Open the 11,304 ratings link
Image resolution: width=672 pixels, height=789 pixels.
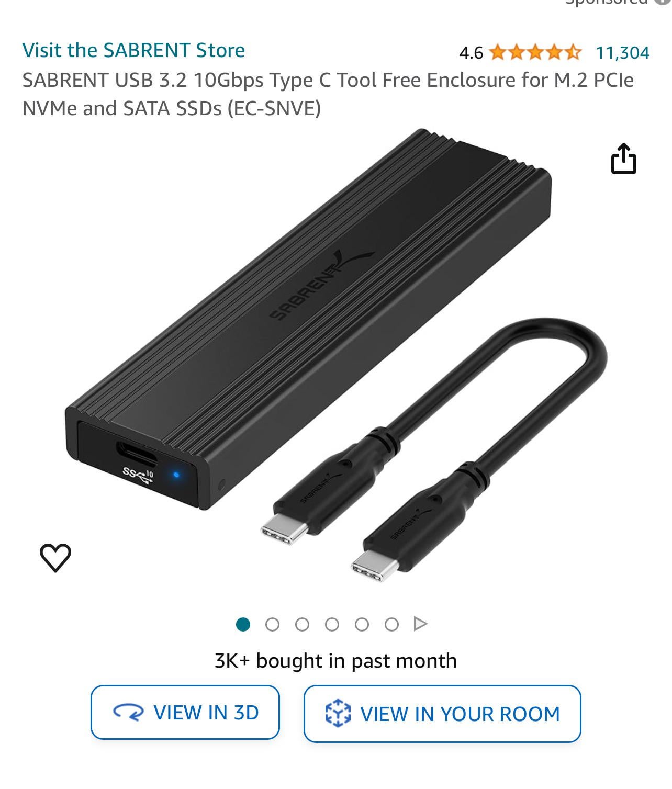pyautogui.click(x=622, y=52)
